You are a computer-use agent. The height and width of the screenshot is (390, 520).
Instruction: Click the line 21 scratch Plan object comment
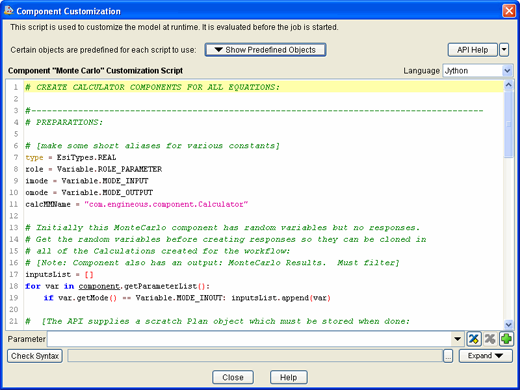pyautogui.click(x=218, y=321)
